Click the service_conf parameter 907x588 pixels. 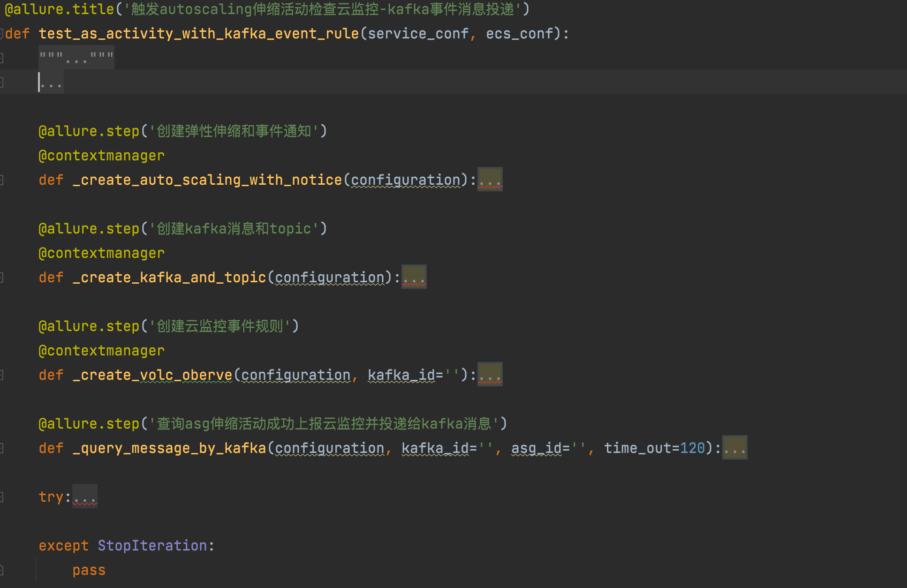click(x=418, y=34)
